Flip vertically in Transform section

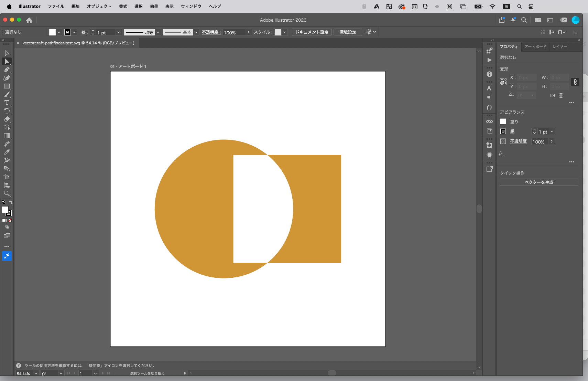[561, 95]
